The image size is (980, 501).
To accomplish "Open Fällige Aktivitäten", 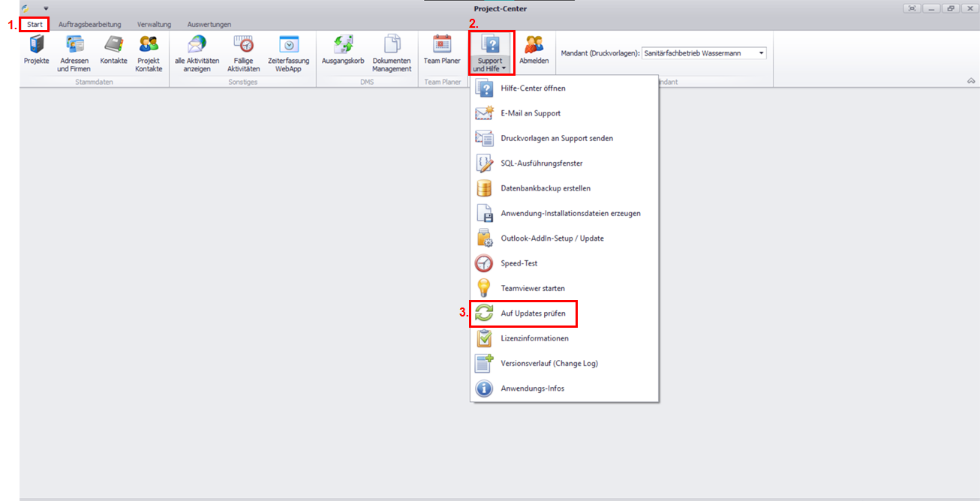I will tap(243, 52).
